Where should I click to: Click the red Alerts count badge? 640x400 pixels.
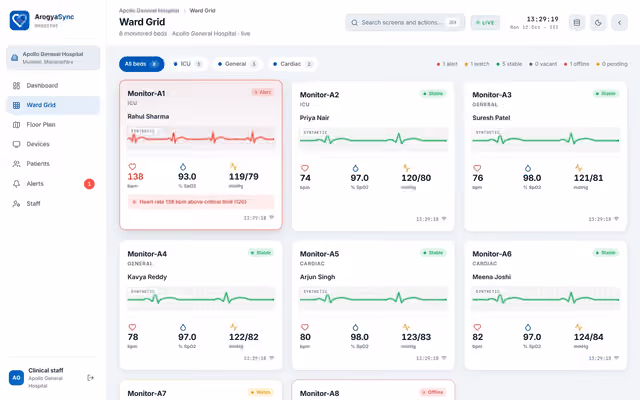tap(89, 184)
